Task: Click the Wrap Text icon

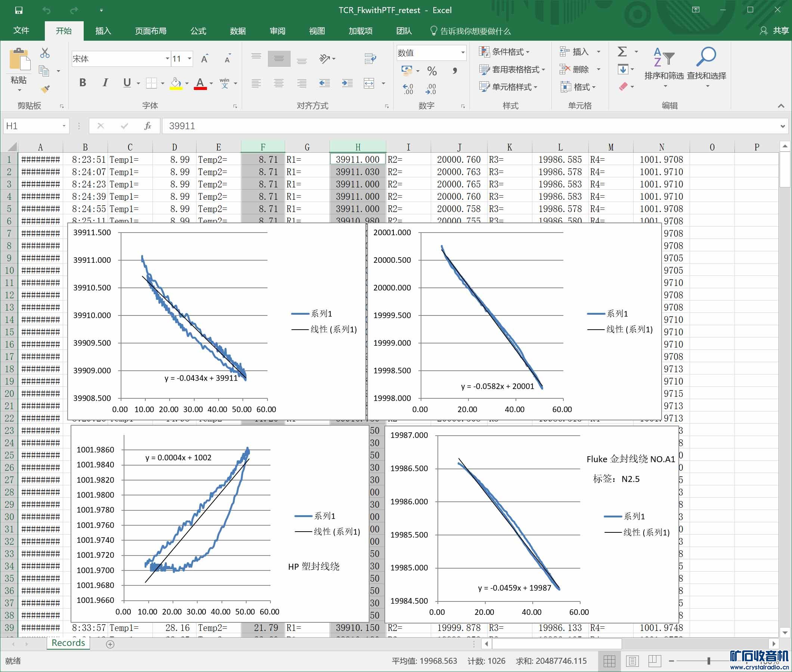Action: point(370,58)
